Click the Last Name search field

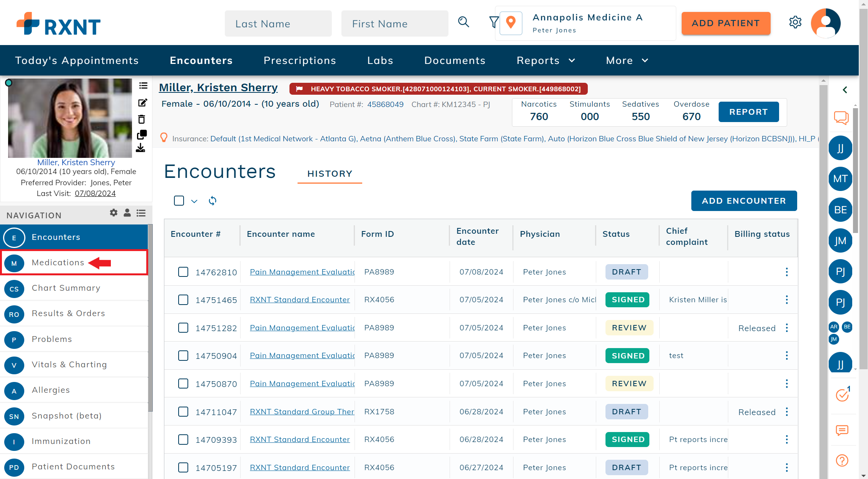click(x=278, y=24)
